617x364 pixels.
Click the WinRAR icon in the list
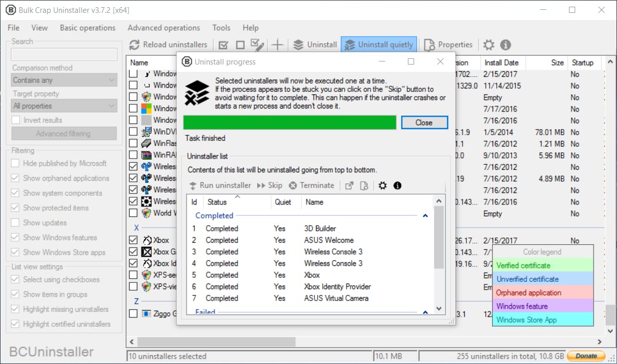[147, 155]
